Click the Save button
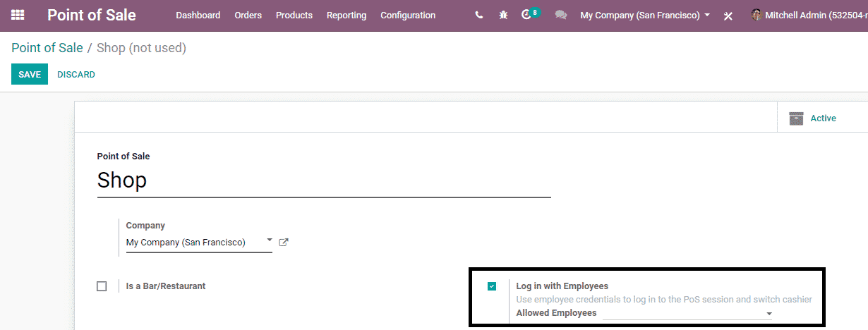The width and height of the screenshot is (868, 330). [x=30, y=74]
